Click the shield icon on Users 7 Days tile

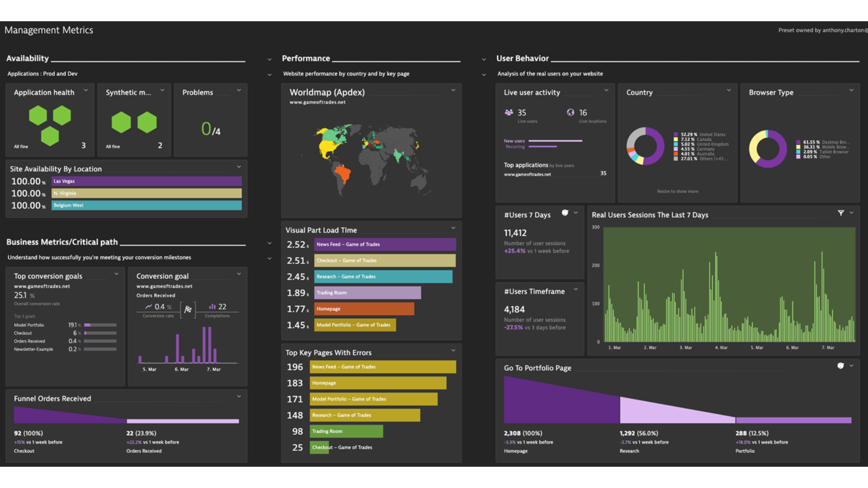click(565, 213)
